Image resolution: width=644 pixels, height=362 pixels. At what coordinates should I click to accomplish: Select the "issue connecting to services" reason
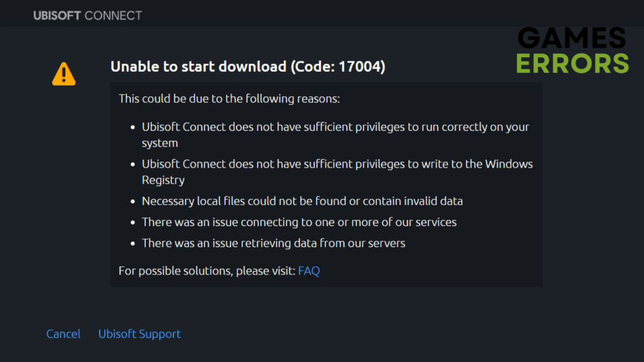pyautogui.click(x=299, y=222)
